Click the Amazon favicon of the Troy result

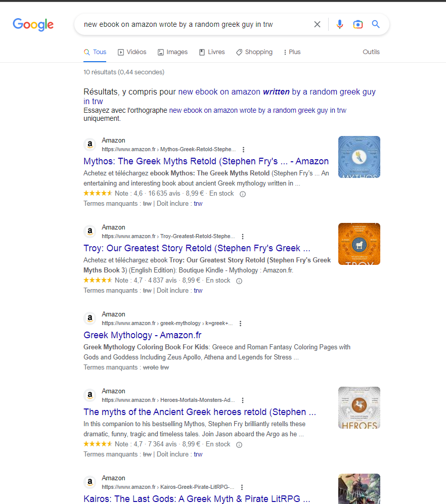(x=90, y=231)
